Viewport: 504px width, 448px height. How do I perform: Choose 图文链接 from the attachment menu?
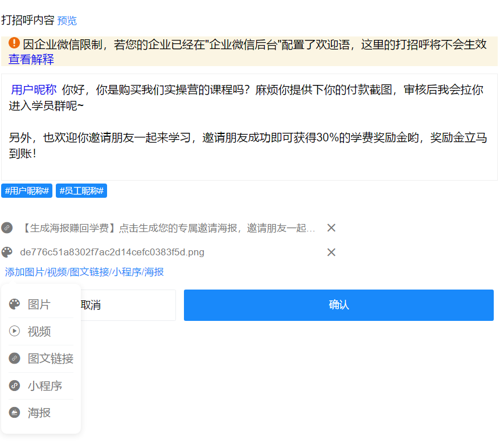point(41,359)
